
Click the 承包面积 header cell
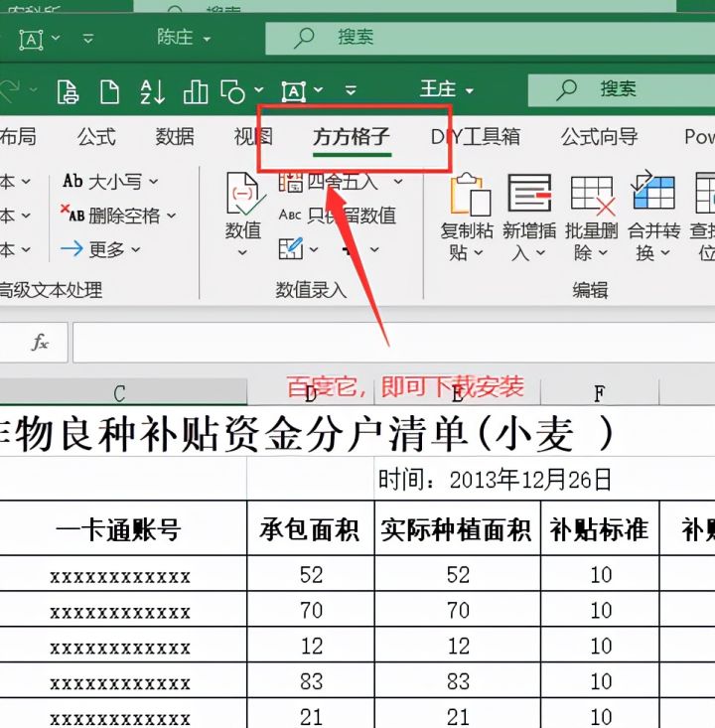311,528
